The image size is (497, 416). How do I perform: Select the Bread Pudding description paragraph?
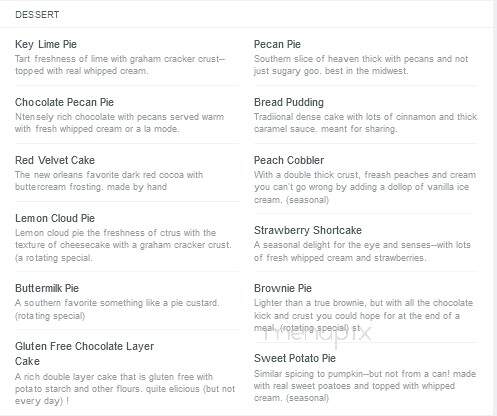(x=365, y=123)
